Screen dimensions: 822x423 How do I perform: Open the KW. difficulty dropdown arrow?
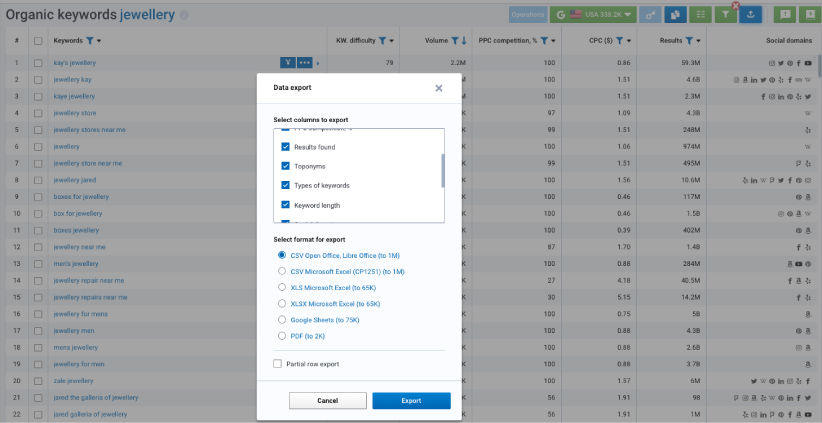click(x=392, y=41)
